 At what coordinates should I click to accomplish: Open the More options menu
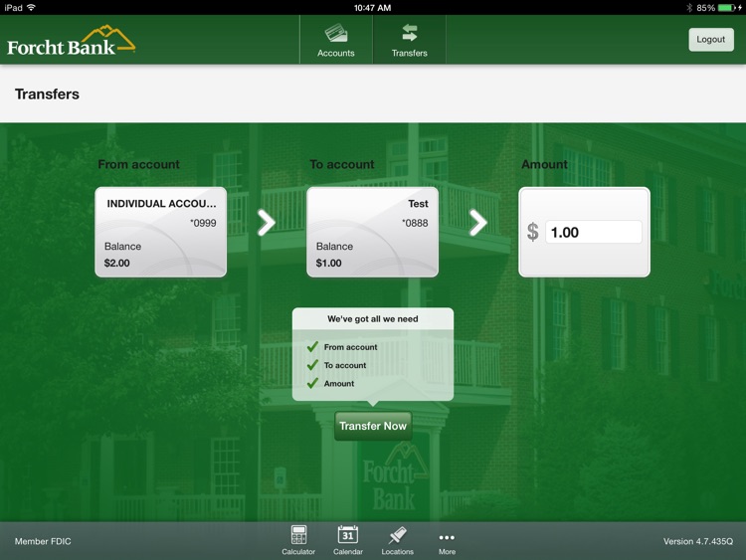pyautogui.click(x=447, y=542)
